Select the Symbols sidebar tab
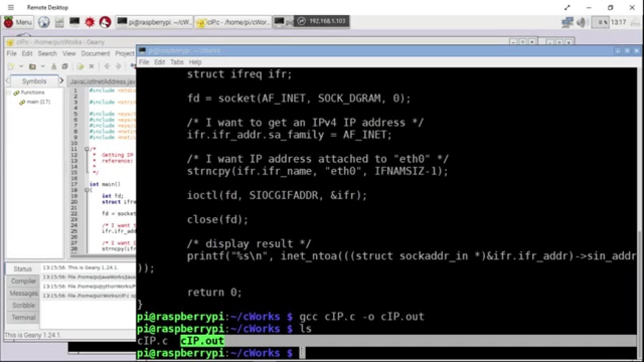Viewport: 644px width, 362px height. click(34, 81)
